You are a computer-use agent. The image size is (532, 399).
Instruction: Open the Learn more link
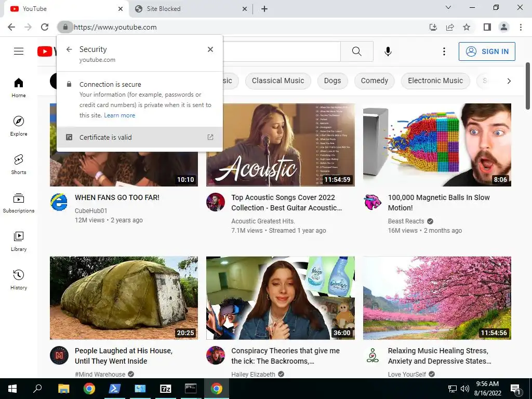[119, 115]
